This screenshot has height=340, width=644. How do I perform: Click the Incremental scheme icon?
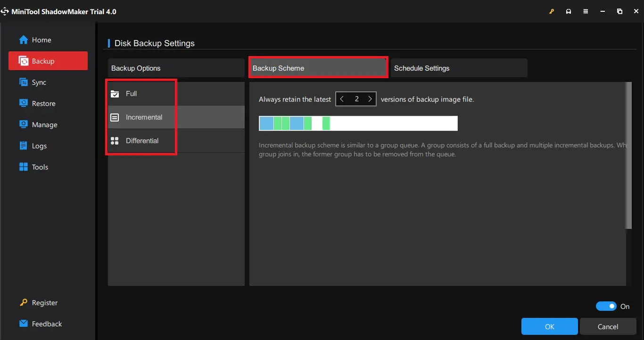click(x=115, y=117)
